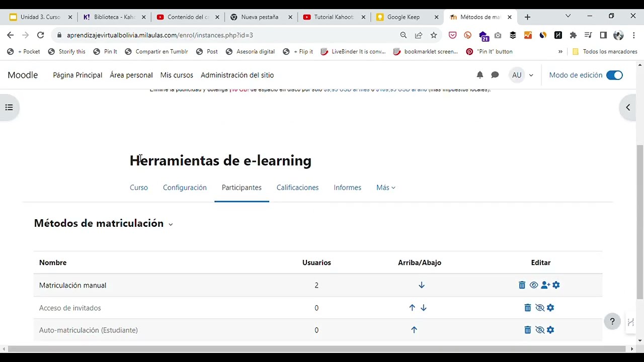Move Acceso de invitados up
This screenshot has width=644, height=362.
[x=412, y=308]
